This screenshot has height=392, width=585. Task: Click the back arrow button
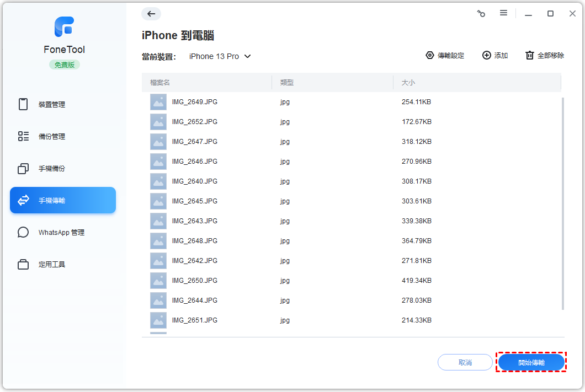[x=151, y=14]
